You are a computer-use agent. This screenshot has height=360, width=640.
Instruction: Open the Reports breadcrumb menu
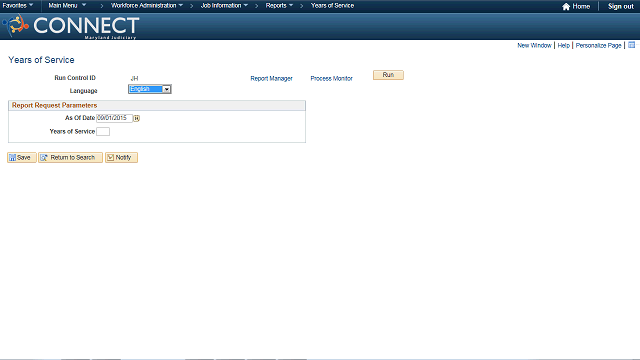[279, 6]
